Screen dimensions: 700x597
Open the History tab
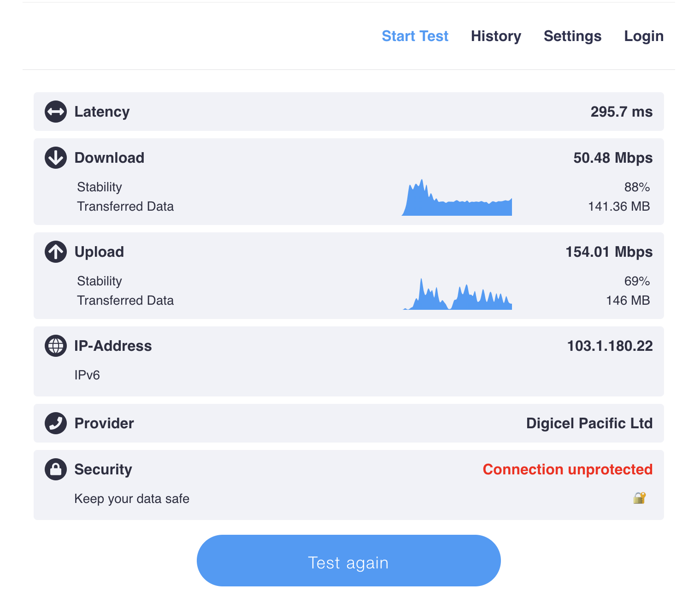point(496,36)
